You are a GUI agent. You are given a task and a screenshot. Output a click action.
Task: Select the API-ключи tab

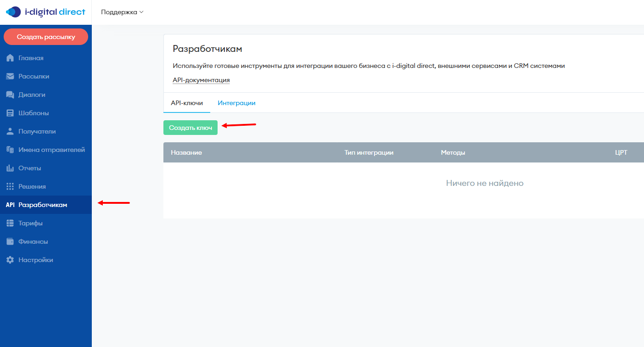[x=187, y=103]
